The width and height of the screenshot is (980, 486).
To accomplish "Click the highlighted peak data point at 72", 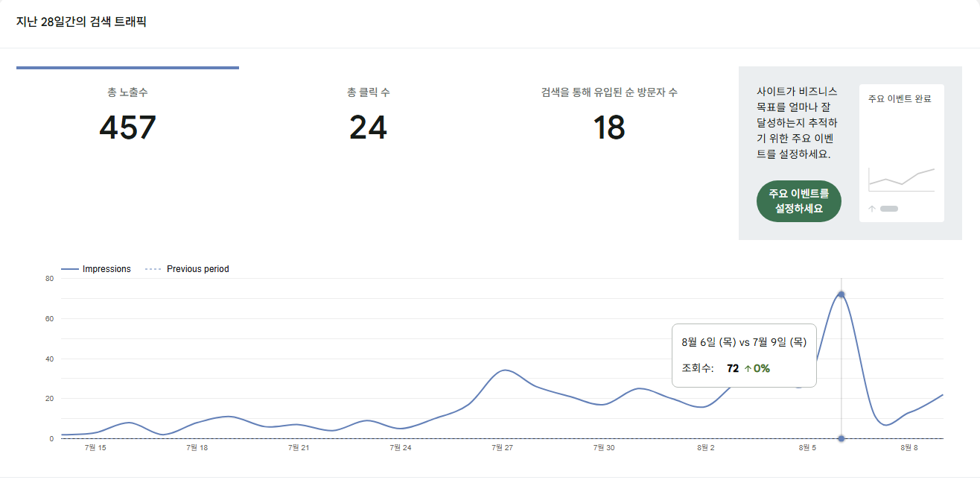I will [841, 294].
